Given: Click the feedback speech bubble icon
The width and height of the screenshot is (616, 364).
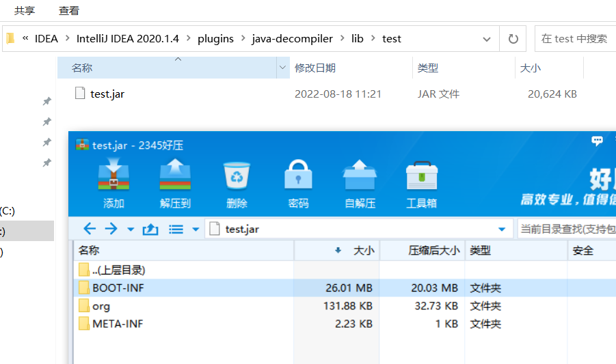Looking at the screenshot, I should (597, 141).
